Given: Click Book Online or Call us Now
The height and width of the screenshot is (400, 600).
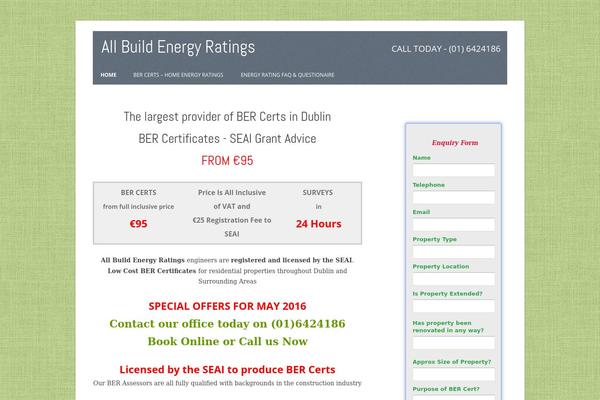Looking at the screenshot, I should 228,341.
